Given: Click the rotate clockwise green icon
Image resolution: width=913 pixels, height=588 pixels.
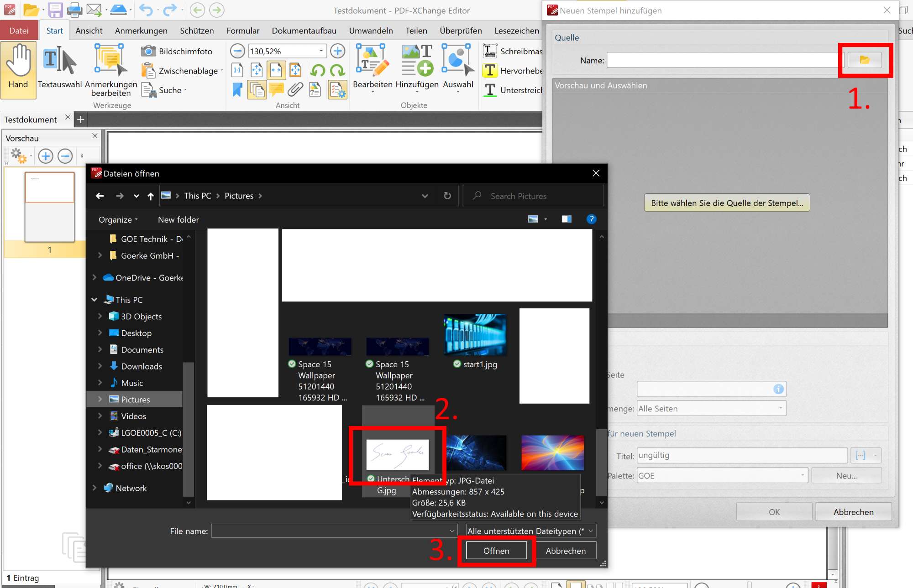Looking at the screenshot, I should [337, 70].
